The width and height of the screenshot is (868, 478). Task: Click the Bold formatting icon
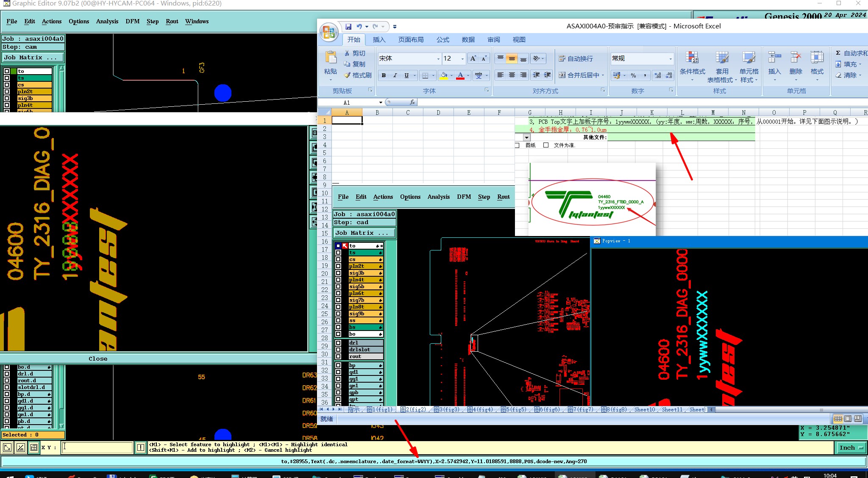pyautogui.click(x=384, y=75)
